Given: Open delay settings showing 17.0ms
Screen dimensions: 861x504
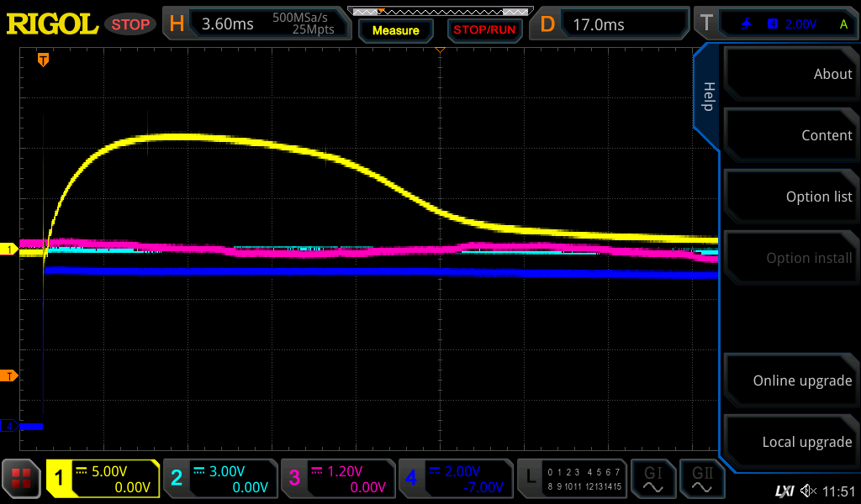Looking at the screenshot, I should pyautogui.click(x=611, y=24).
